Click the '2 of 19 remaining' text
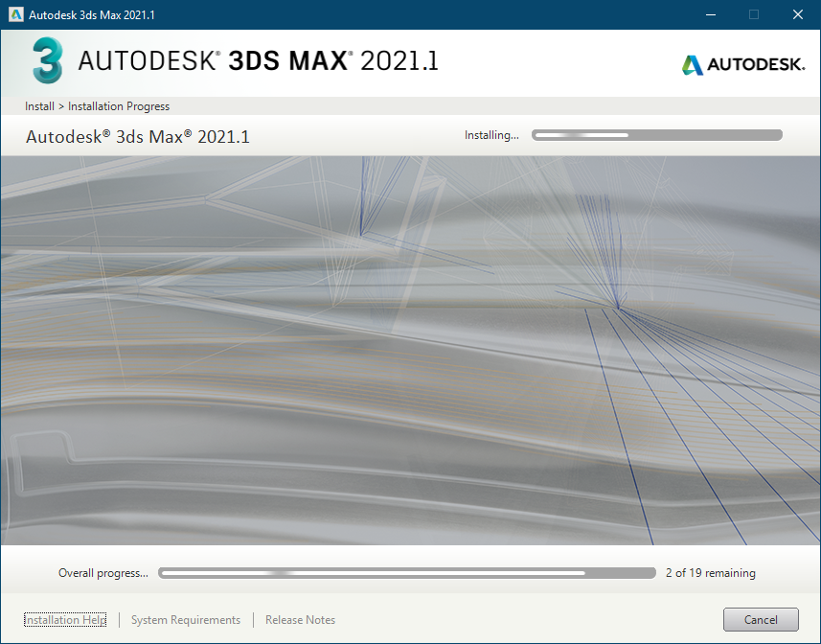The image size is (821, 644). pyautogui.click(x=711, y=573)
